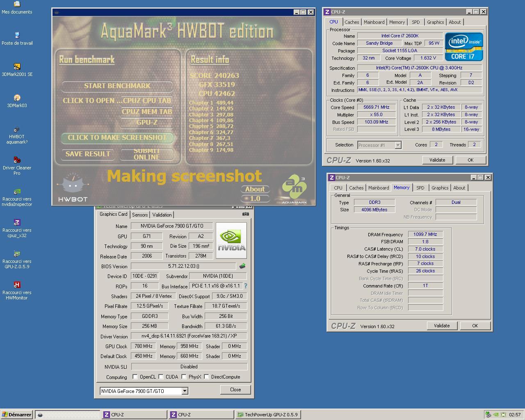Open Poste de travail desktop icon
Viewport: 525px width, 420px height.
tap(17, 39)
